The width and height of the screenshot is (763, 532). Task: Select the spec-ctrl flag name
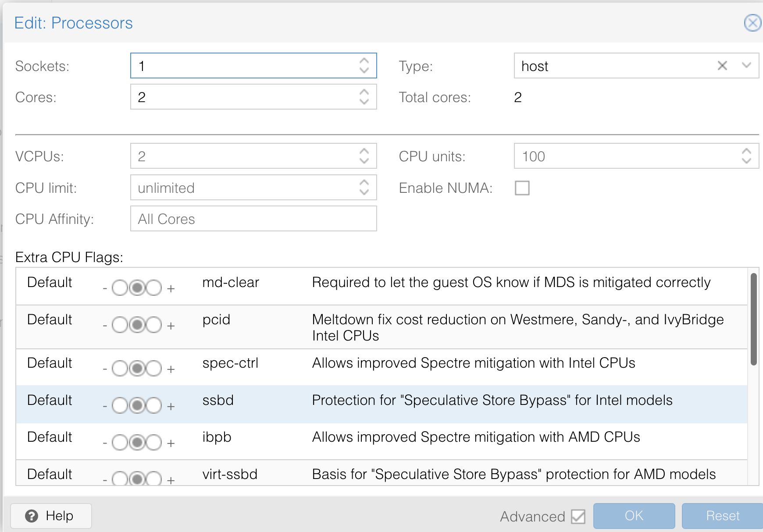pyautogui.click(x=230, y=363)
